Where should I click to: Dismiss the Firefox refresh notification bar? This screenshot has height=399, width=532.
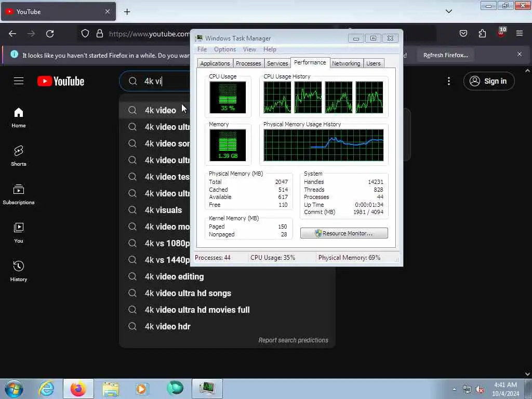click(520, 54)
